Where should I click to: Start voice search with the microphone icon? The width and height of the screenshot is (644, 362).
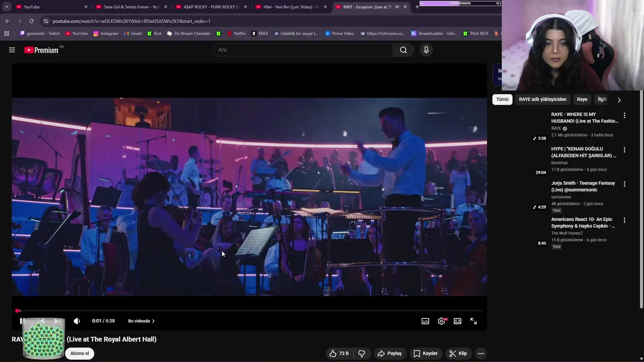click(x=426, y=50)
